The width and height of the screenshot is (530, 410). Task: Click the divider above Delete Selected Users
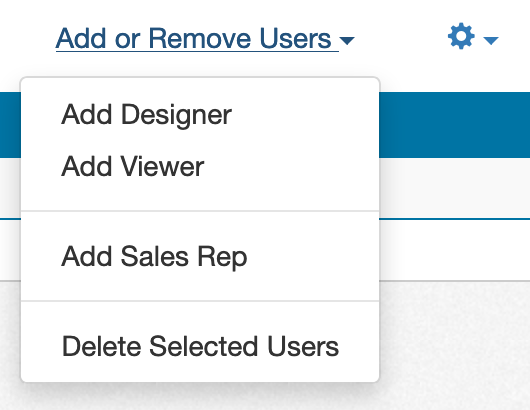(200, 301)
